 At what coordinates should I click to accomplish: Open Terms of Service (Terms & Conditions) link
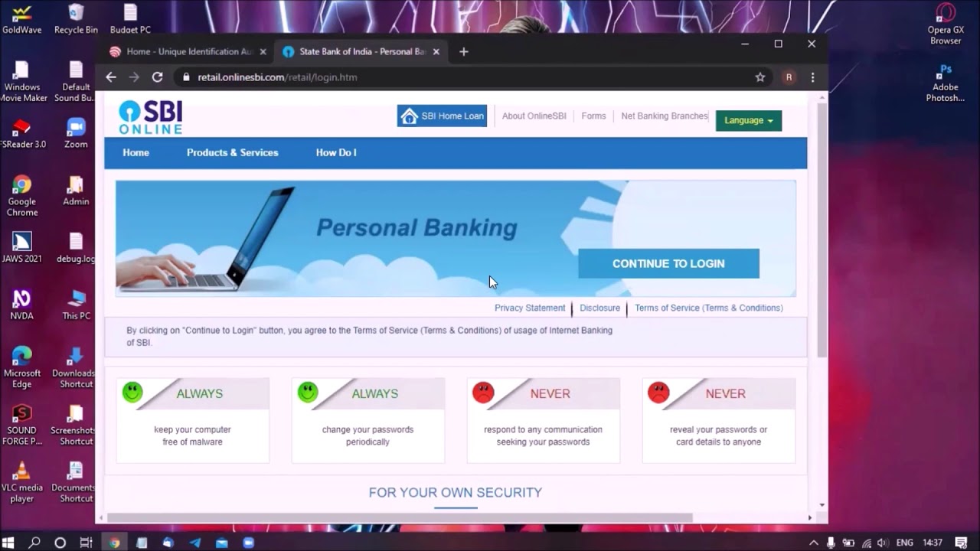tap(709, 308)
